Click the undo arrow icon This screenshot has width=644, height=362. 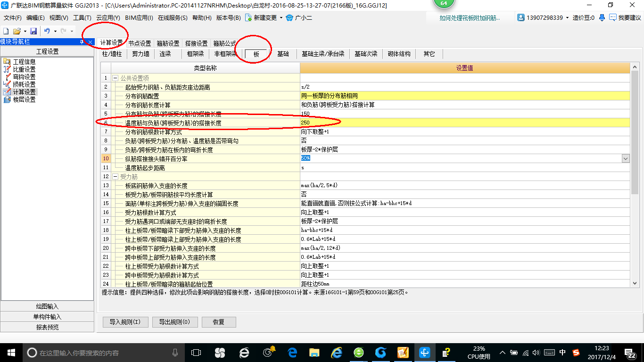47,31
